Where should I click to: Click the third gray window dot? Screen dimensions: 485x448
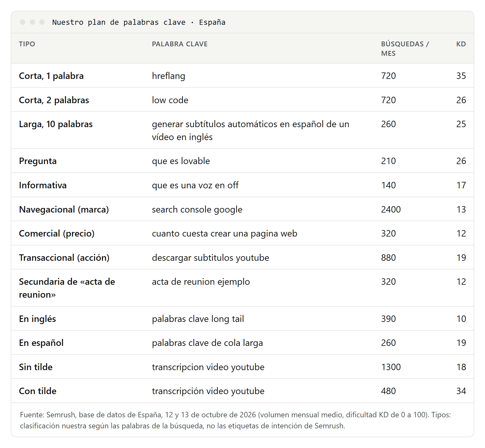pos(42,22)
